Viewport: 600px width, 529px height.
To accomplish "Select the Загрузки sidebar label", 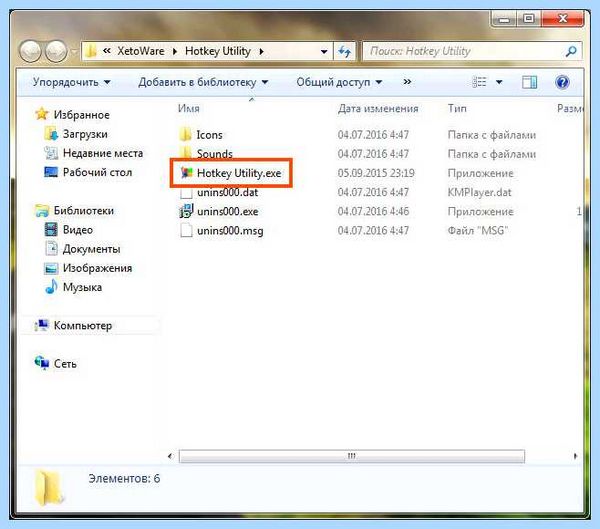I will [x=85, y=134].
